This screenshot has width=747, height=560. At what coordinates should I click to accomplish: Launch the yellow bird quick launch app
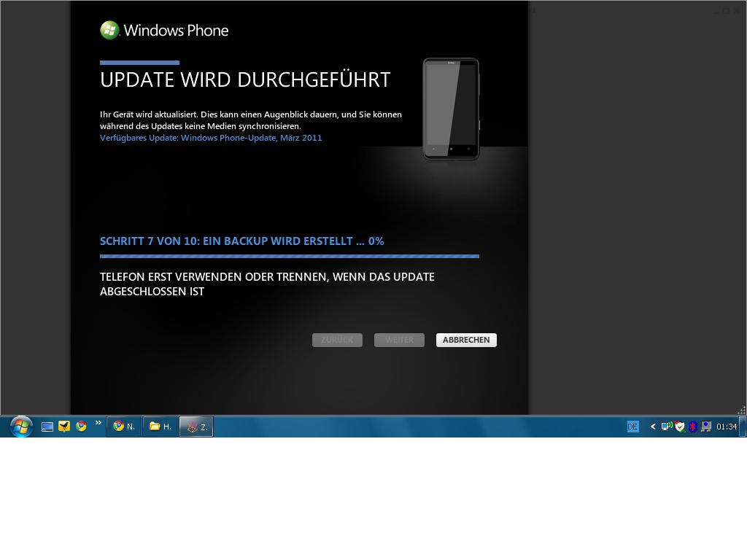tap(64, 426)
